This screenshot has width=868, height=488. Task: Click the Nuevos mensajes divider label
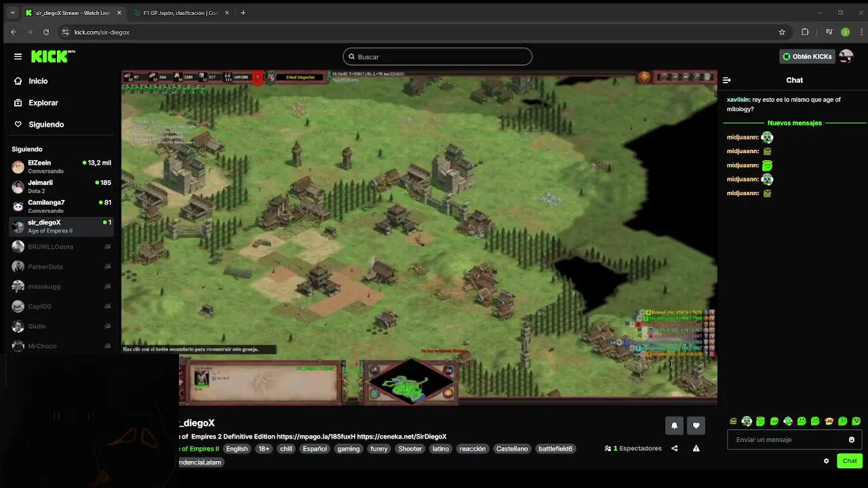795,123
